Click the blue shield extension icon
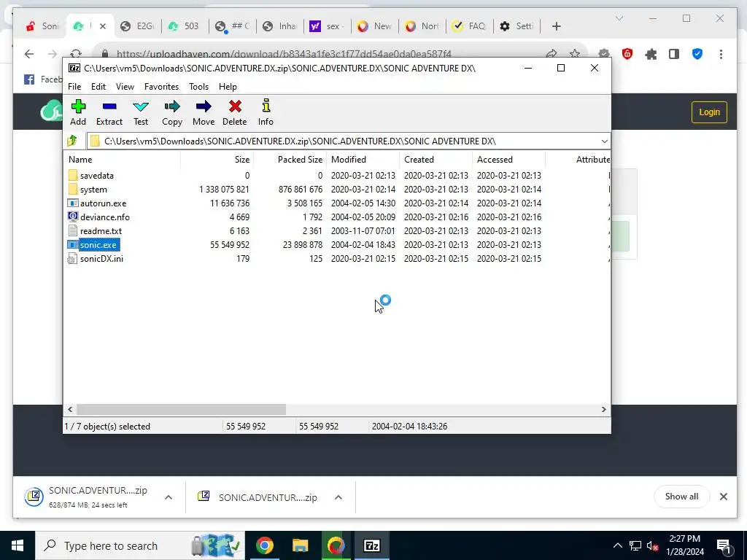The width and height of the screenshot is (747, 560). (697, 54)
